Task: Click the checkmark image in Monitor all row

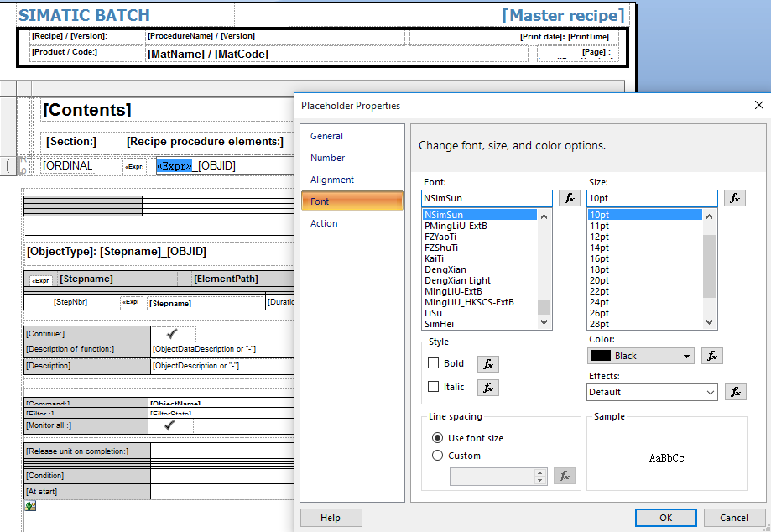Action: [169, 425]
